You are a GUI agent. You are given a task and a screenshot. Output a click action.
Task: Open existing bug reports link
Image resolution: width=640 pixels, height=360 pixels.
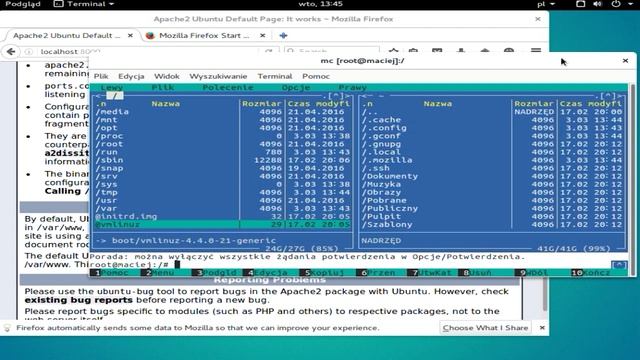pos(78,300)
